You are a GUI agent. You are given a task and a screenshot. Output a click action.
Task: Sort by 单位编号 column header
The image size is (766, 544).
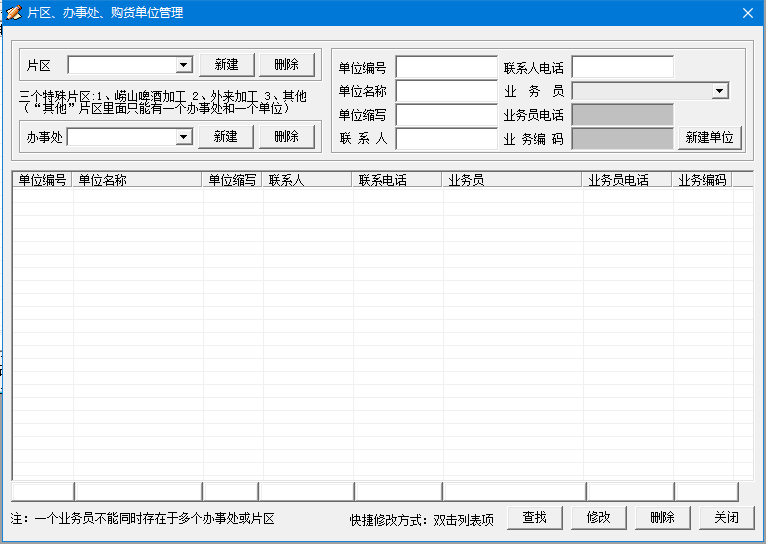tap(43, 180)
